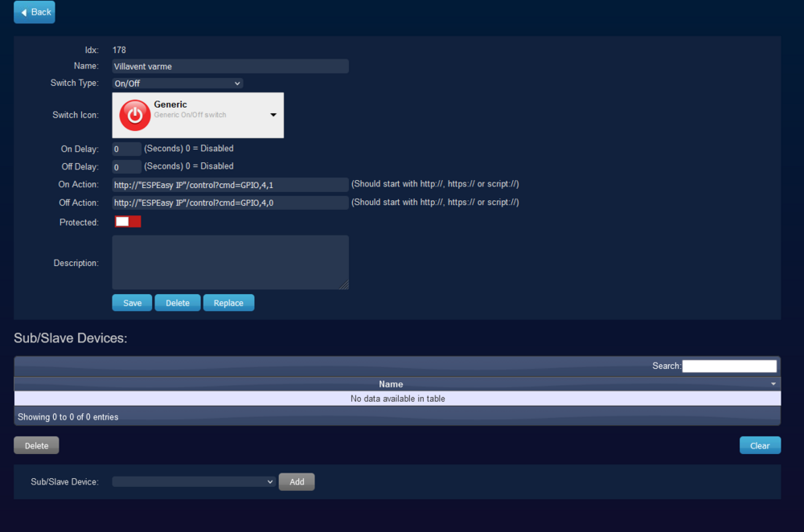804x532 pixels.
Task: Toggle the Protected switch
Action: coord(128,222)
